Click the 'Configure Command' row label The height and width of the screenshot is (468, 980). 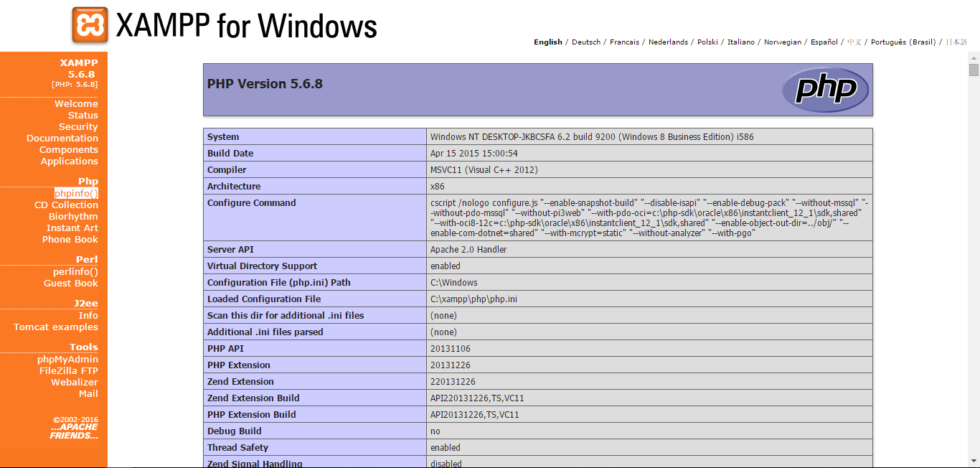coord(252,203)
